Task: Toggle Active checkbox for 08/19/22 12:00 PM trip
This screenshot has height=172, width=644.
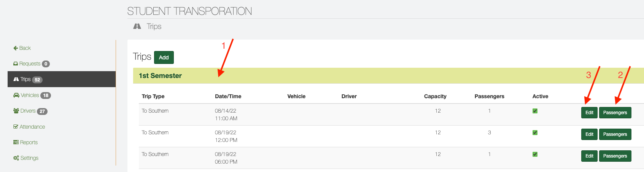Action: click(535, 133)
